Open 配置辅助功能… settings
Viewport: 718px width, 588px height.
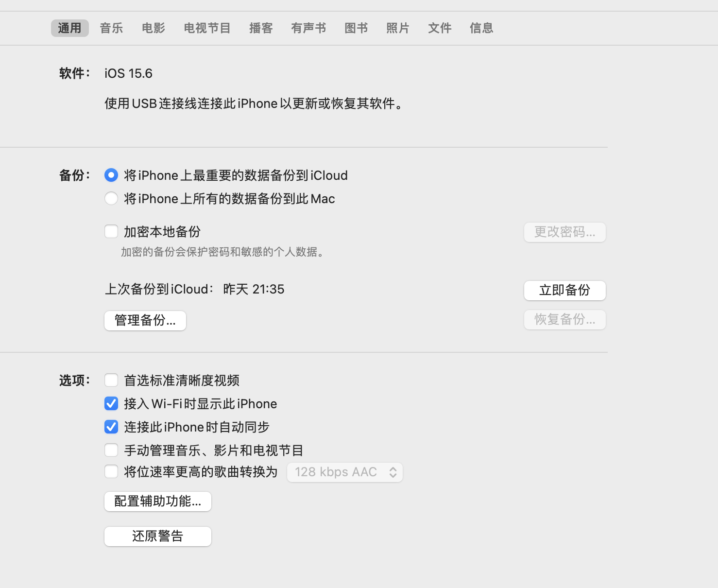point(158,501)
